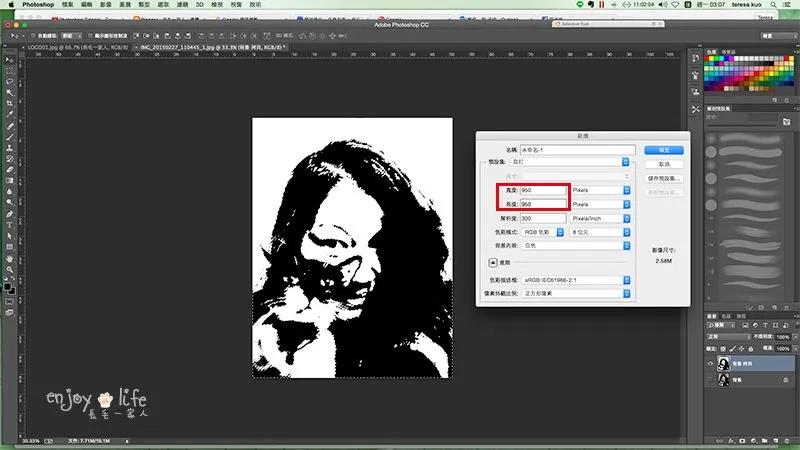Click the name input field in dialog
Viewport: 800px width, 450px height.
click(578, 150)
